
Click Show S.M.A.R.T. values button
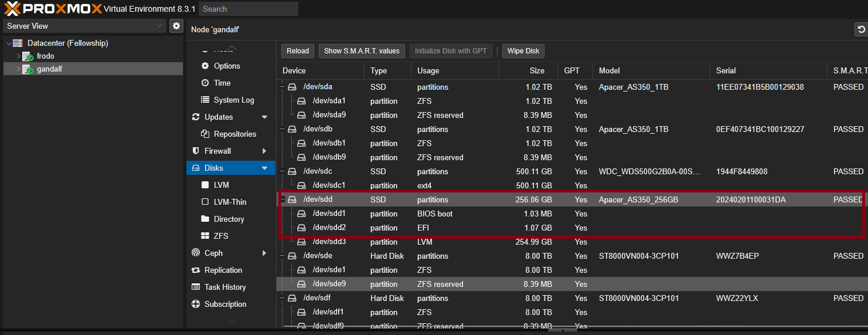click(362, 51)
